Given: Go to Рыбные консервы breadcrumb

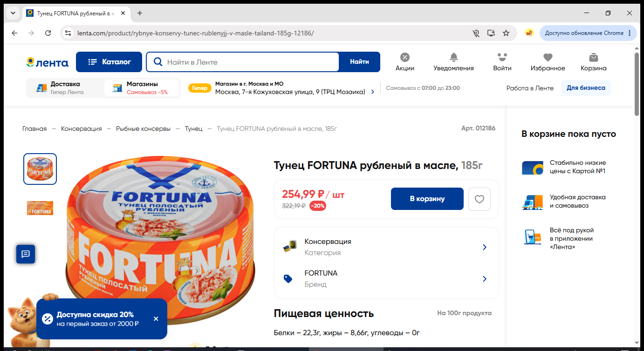Looking at the screenshot, I should (x=143, y=128).
